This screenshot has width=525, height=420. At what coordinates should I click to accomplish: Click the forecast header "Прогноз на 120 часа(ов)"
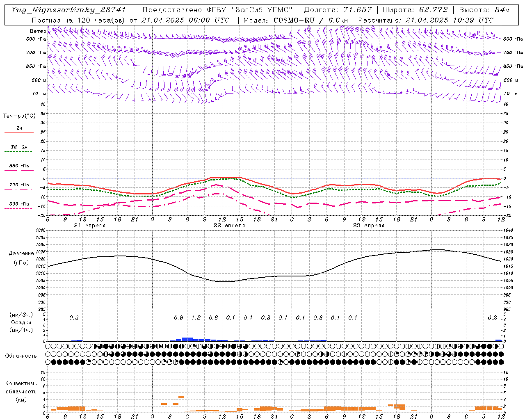coord(79,20)
